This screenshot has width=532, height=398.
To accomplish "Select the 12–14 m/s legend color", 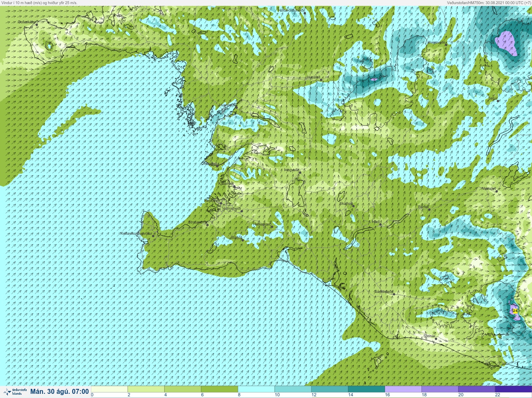I will (x=330, y=389).
